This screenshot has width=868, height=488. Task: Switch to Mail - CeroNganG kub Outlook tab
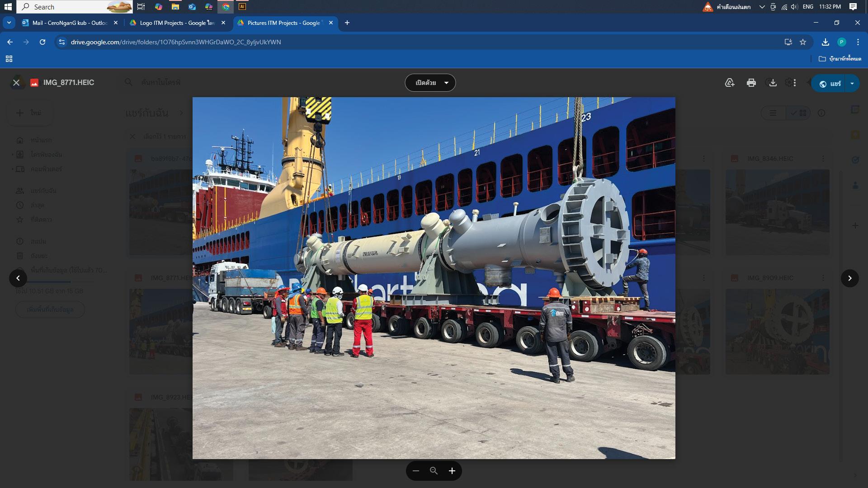click(69, 23)
